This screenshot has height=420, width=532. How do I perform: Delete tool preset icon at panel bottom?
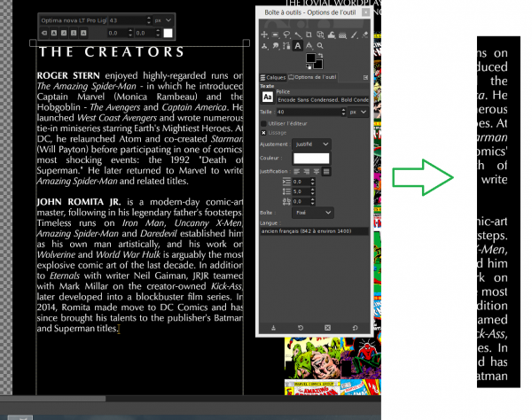click(327, 328)
